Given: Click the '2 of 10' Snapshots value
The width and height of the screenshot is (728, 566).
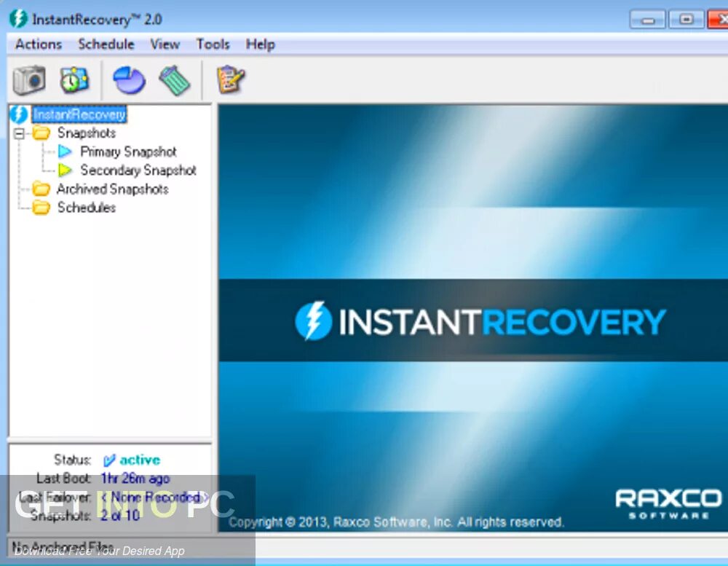Looking at the screenshot, I should click(x=120, y=515).
